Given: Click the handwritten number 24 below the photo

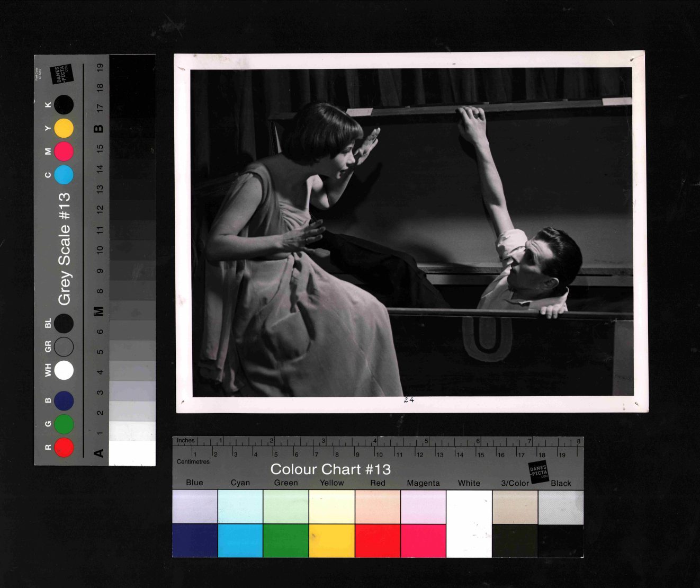Looking at the screenshot, I should click(409, 400).
